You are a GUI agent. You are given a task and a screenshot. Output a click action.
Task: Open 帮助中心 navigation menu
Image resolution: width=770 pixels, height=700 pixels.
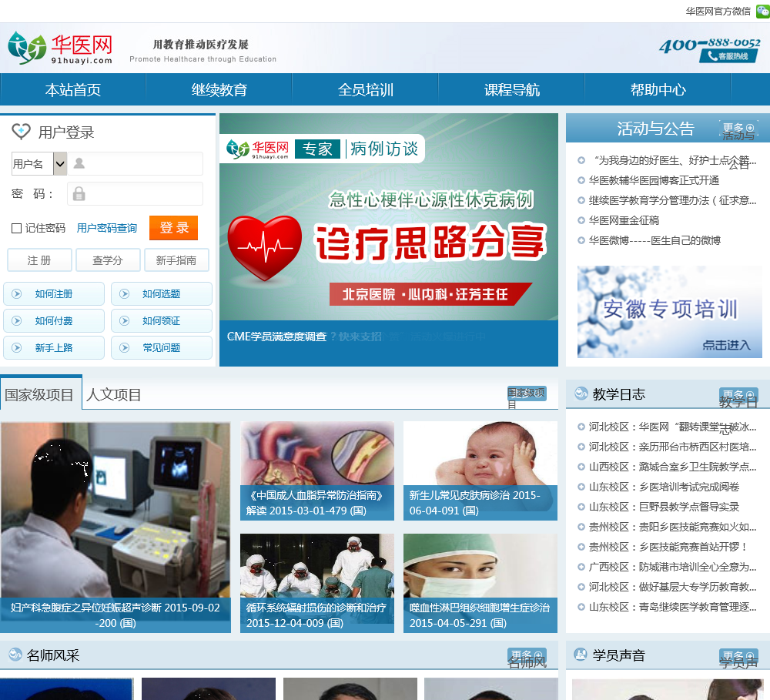point(658,89)
